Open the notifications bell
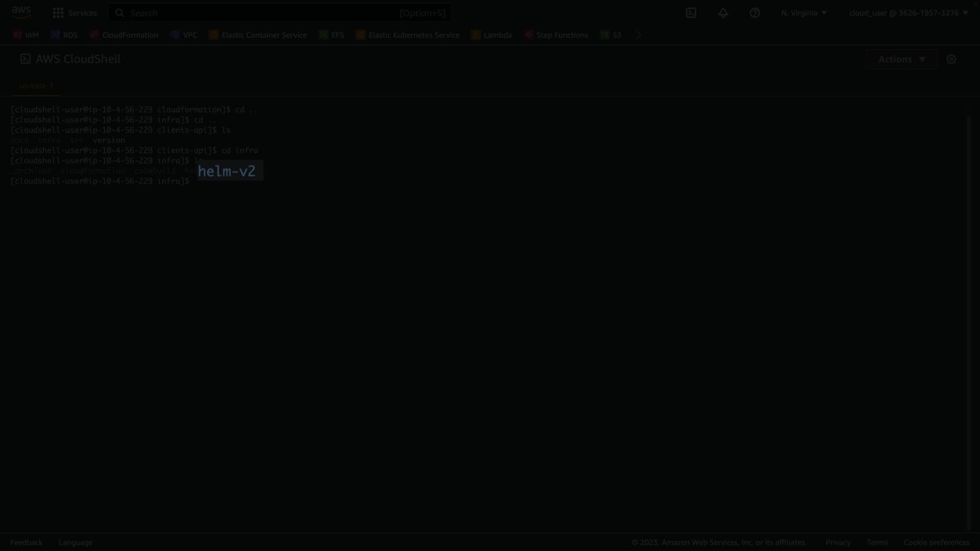The image size is (980, 551). [723, 13]
